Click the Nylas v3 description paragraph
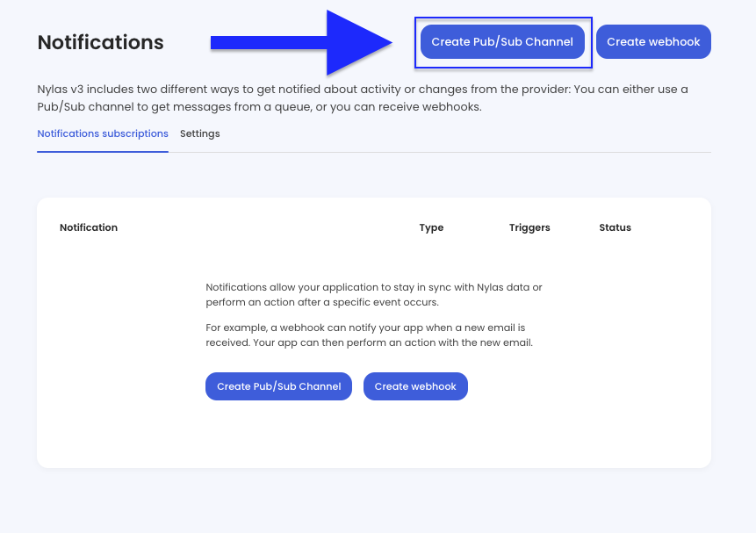756x533 pixels. click(x=363, y=98)
